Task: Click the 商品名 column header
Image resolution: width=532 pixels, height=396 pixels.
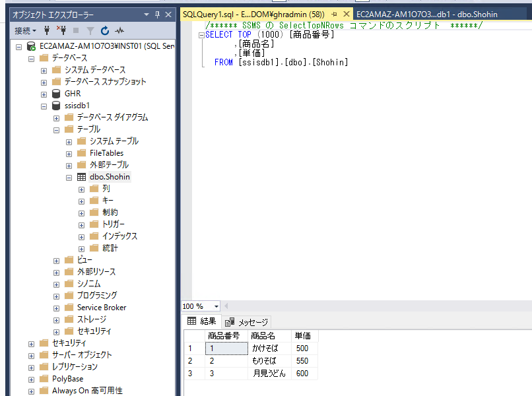Action: 270,336
